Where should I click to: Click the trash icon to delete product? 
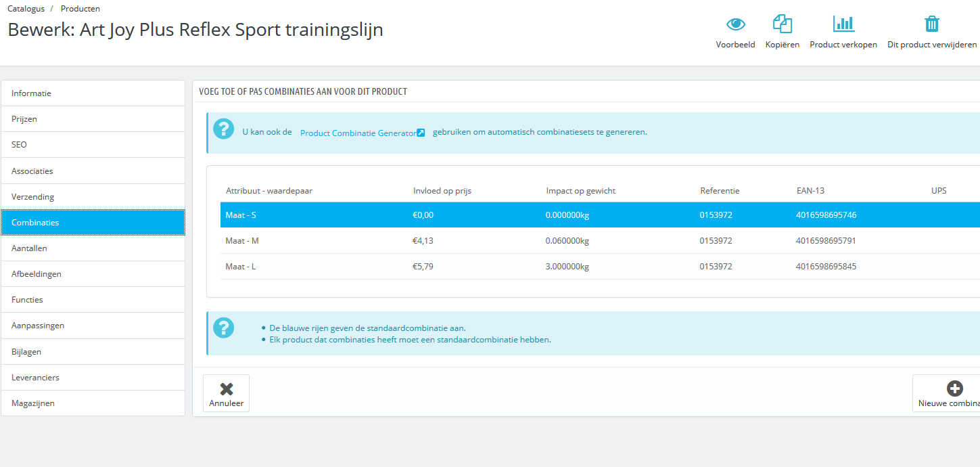pos(932,24)
